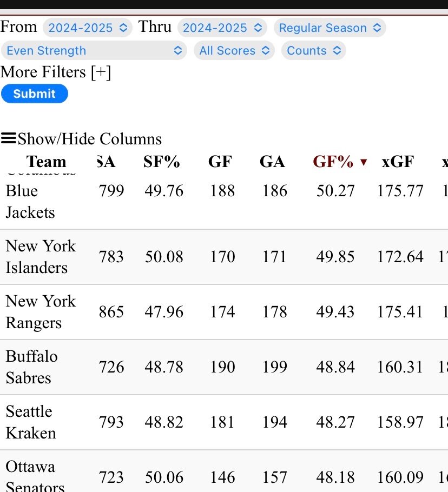448x492 pixels.
Task: Sort table by xGF column header
Action: [x=398, y=162]
